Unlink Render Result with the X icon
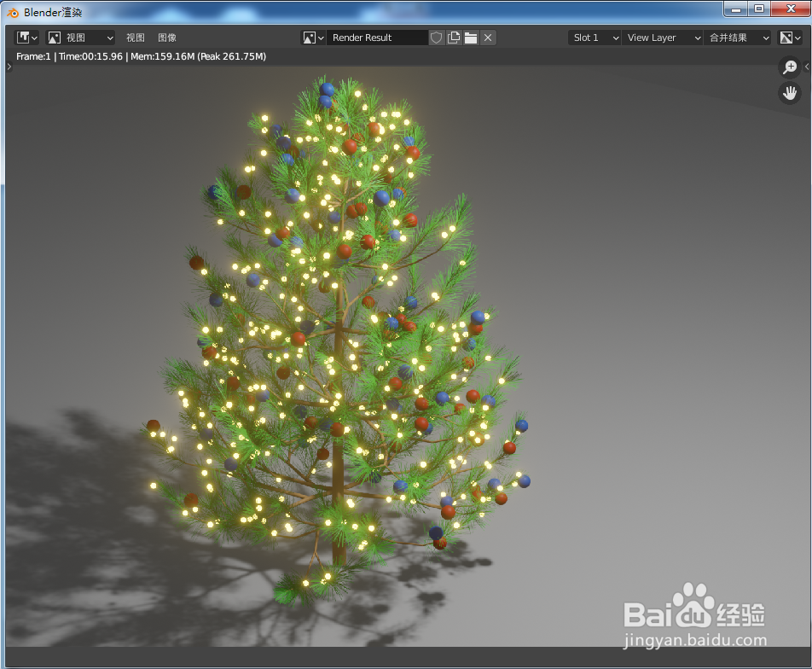Image resolution: width=812 pixels, height=669 pixels. coord(487,37)
